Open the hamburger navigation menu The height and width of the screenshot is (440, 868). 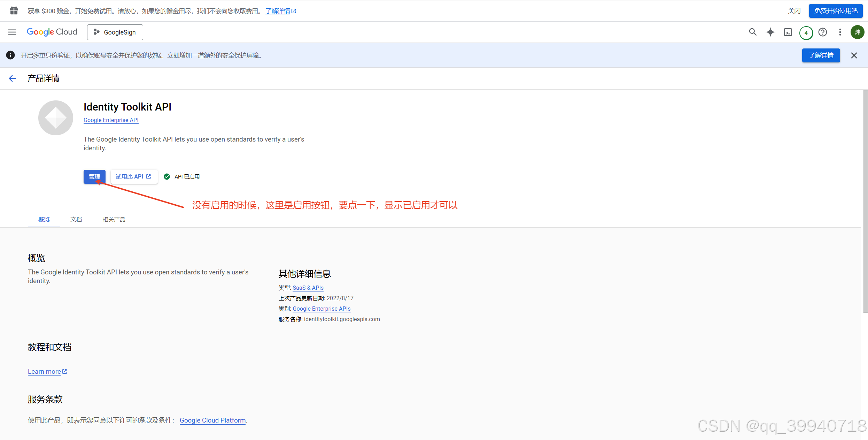(x=12, y=32)
